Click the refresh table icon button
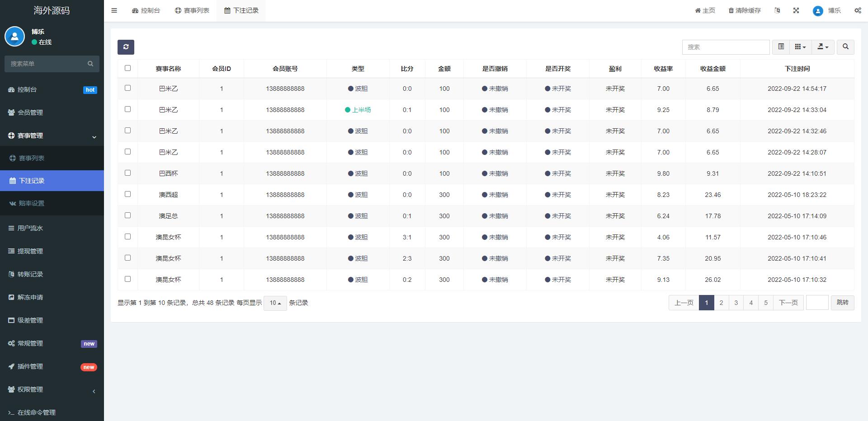Viewport: 868px width, 421px height. 126,47
